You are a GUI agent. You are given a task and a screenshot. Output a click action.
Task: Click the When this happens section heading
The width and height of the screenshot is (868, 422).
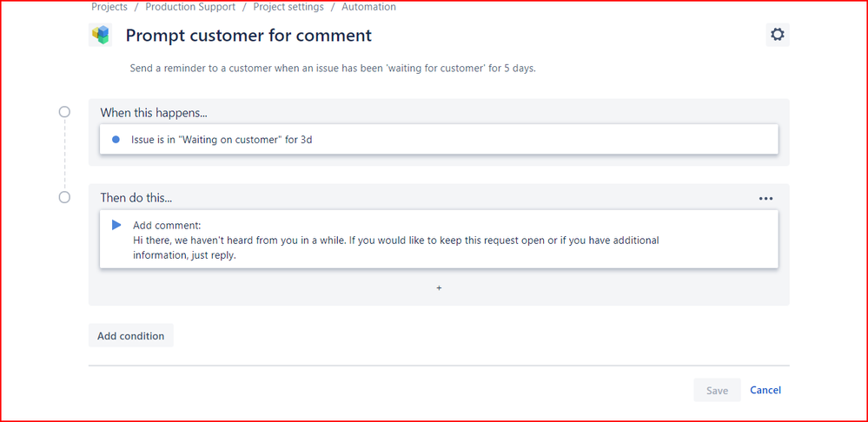pos(153,112)
